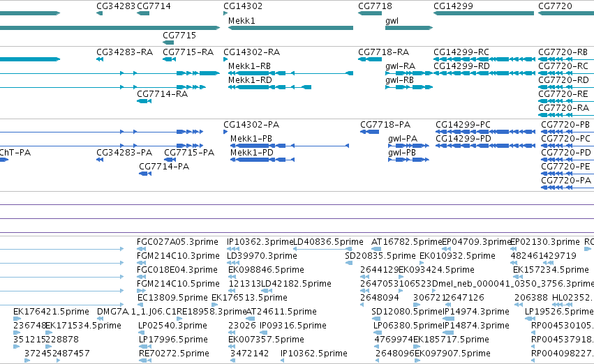Viewport: 594px width, 364px height.
Task: Select the Mekk1-PB protein label
Action: click(251, 139)
